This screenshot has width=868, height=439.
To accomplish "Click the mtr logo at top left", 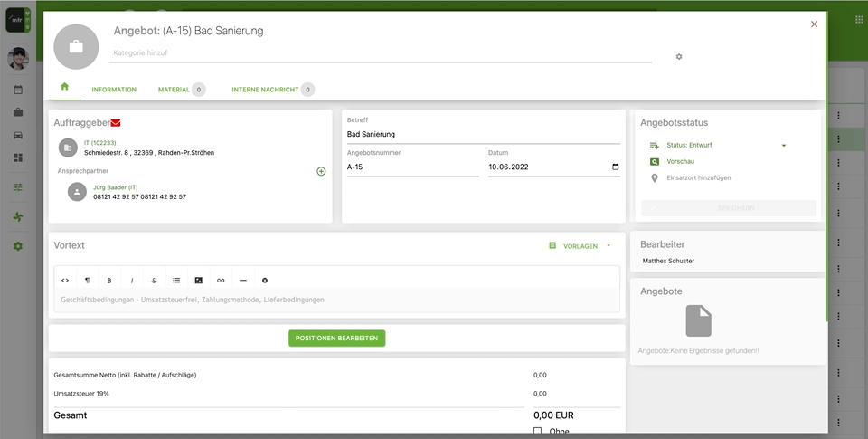I will coord(18,21).
